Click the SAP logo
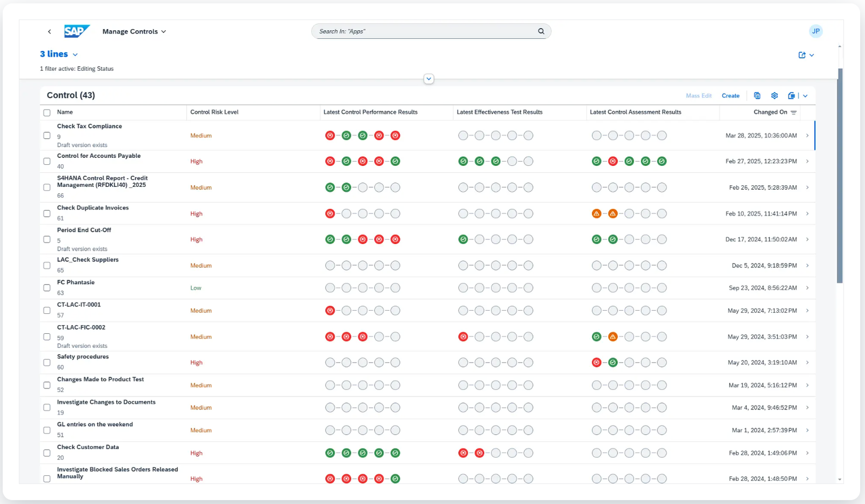The width and height of the screenshot is (865, 504). 76,31
